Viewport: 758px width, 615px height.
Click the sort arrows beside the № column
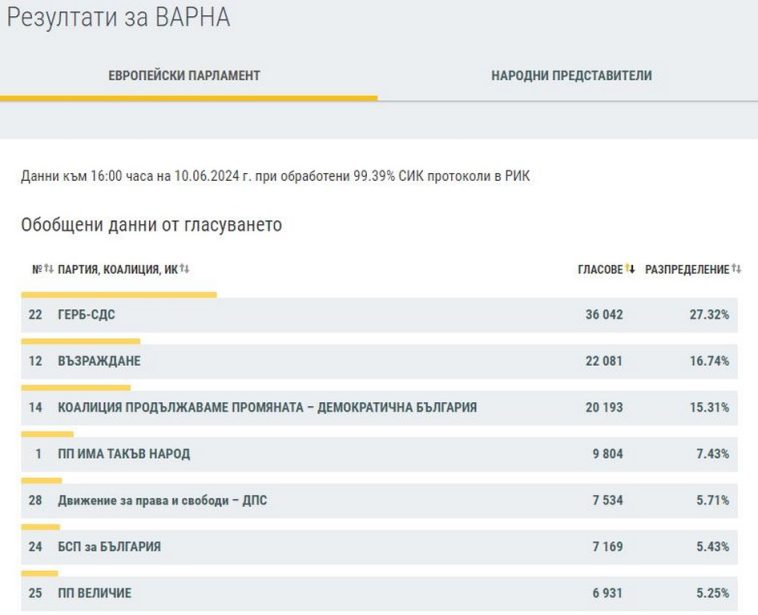pos(48,269)
